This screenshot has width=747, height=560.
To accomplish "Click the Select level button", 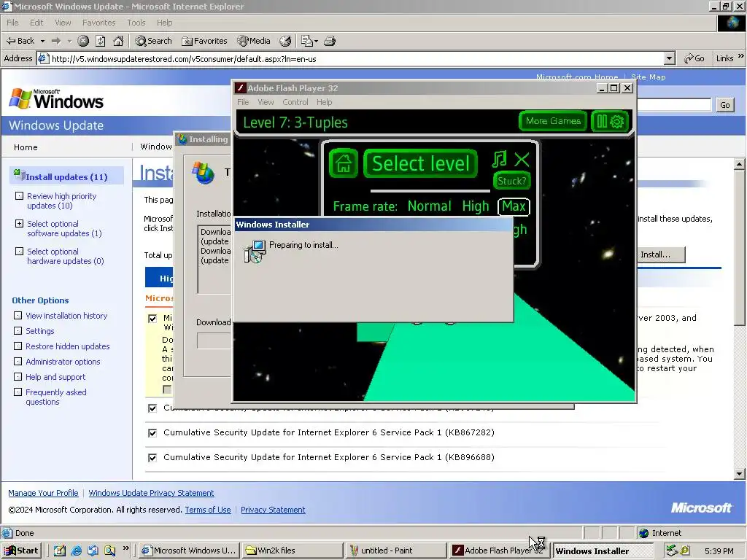I will (420, 163).
